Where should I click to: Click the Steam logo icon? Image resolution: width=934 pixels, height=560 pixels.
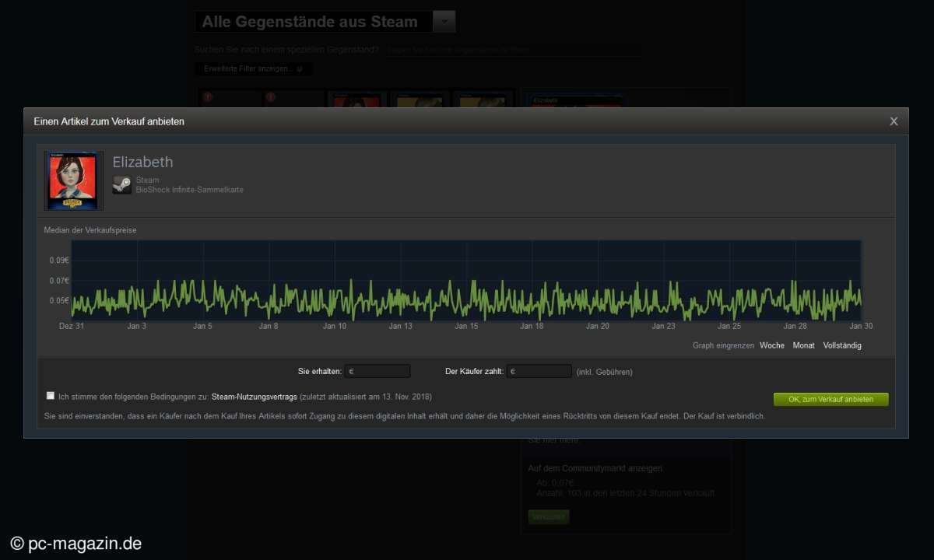pos(121,185)
